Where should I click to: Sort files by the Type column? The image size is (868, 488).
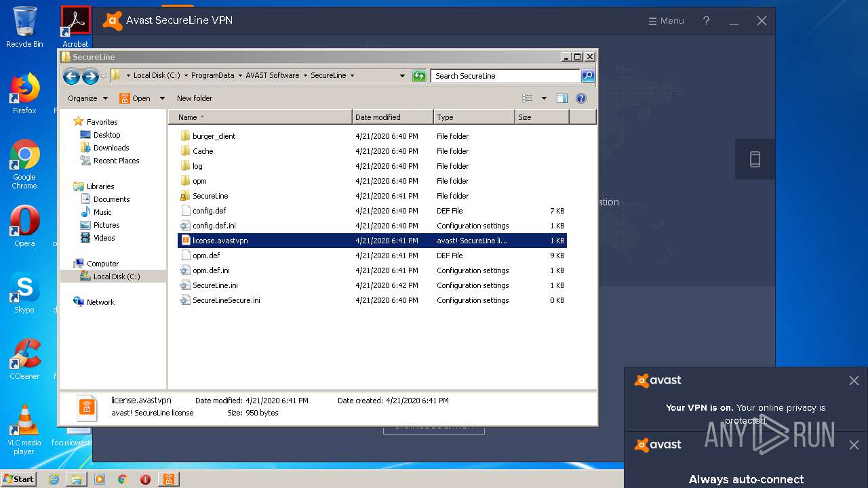[474, 117]
